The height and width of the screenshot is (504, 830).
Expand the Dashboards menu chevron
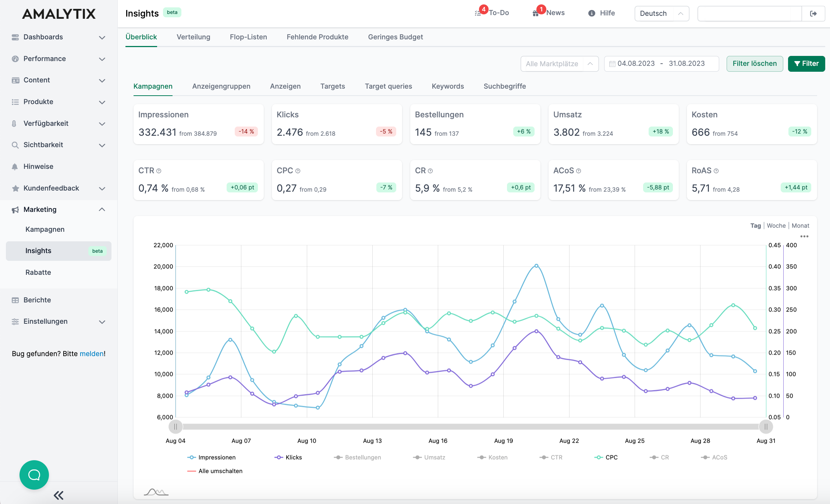pos(102,38)
